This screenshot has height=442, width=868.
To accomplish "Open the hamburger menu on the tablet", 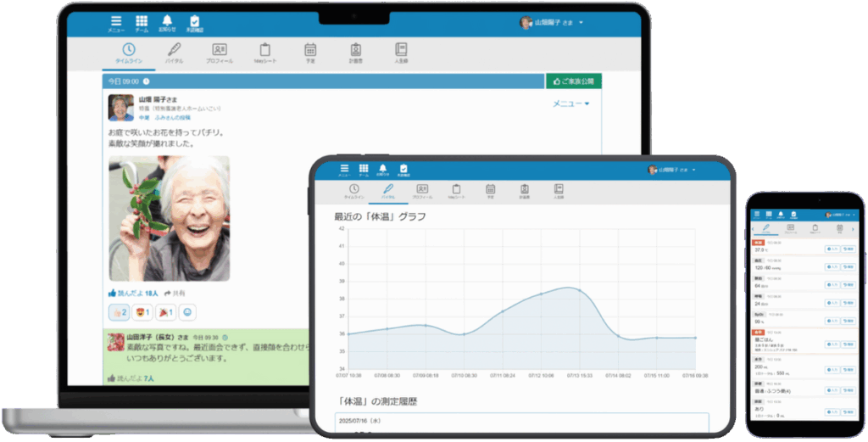I will coord(344,170).
